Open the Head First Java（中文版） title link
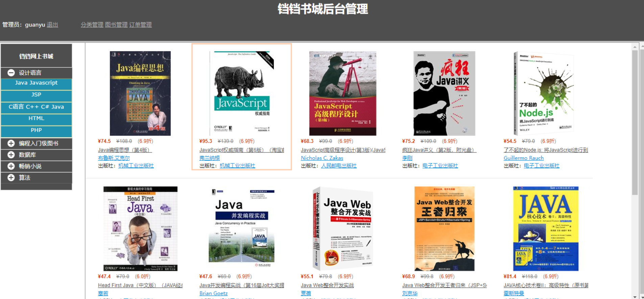The height and width of the screenshot is (299, 644). (140, 285)
